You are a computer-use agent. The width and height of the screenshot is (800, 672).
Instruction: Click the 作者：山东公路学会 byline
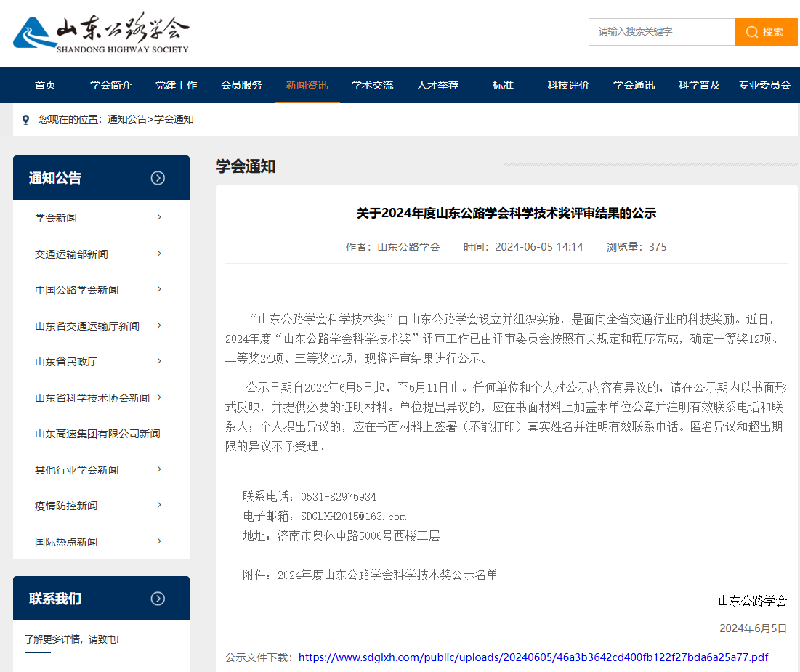pyautogui.click(x=393, y=247)
